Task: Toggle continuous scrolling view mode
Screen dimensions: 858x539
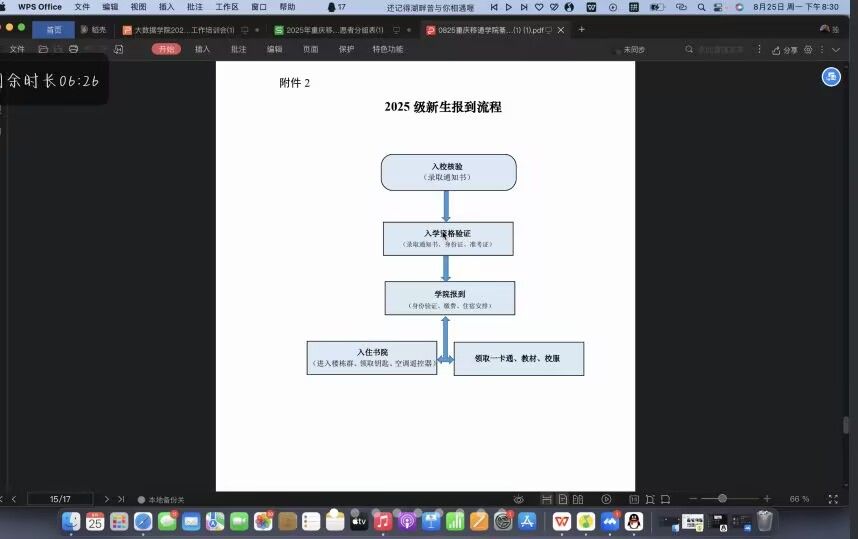Action: pyautogui.click(x=546, y=499)
